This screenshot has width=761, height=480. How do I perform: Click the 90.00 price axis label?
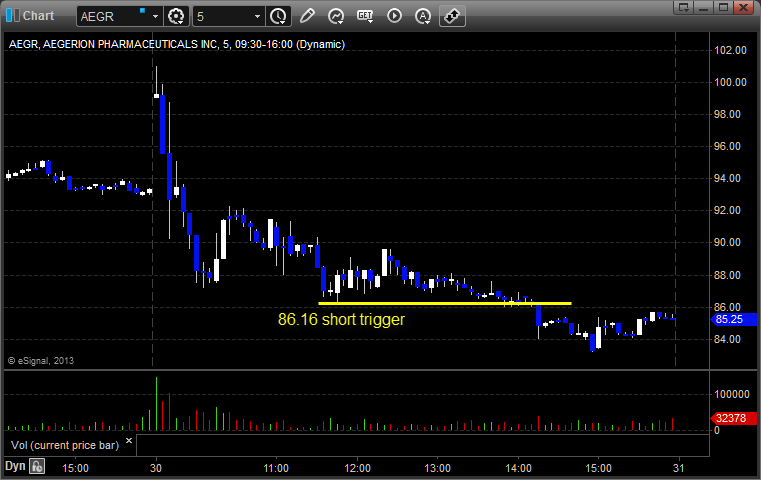(728, 242)
